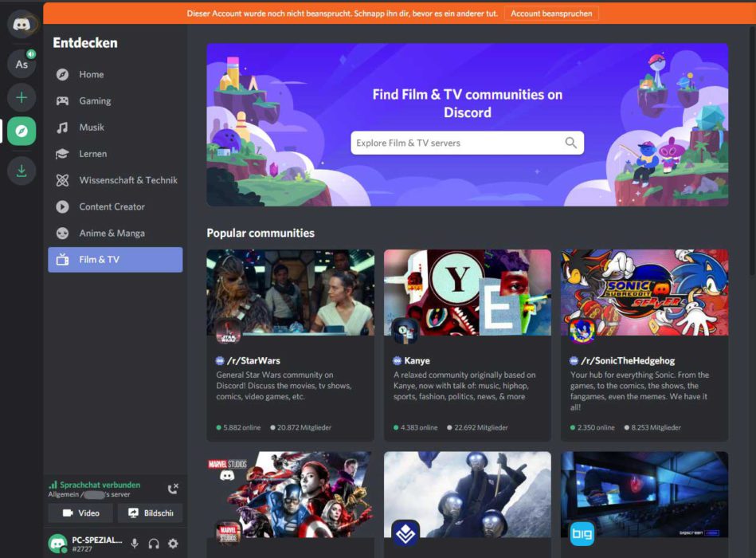The height and width of the screenshot is (558, 756).
Task: Disconnect from the voice channel
Action: tap(173, 489)
